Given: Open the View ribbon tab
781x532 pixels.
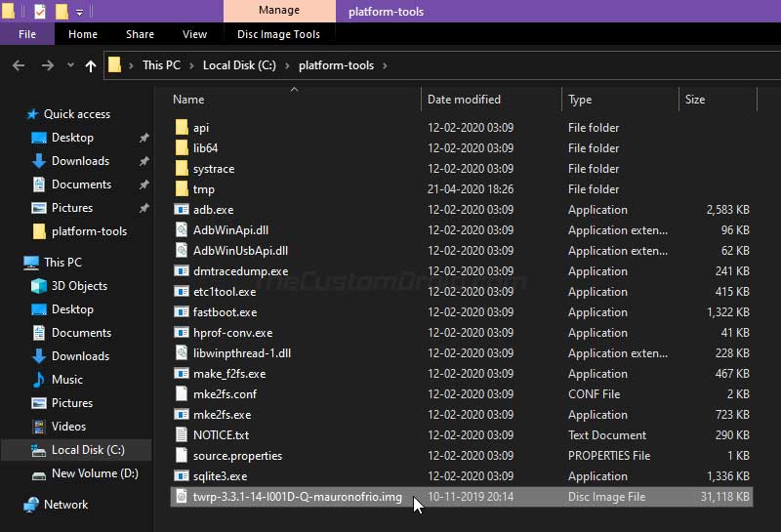Looking at the screenshot, I should [194, 34].
